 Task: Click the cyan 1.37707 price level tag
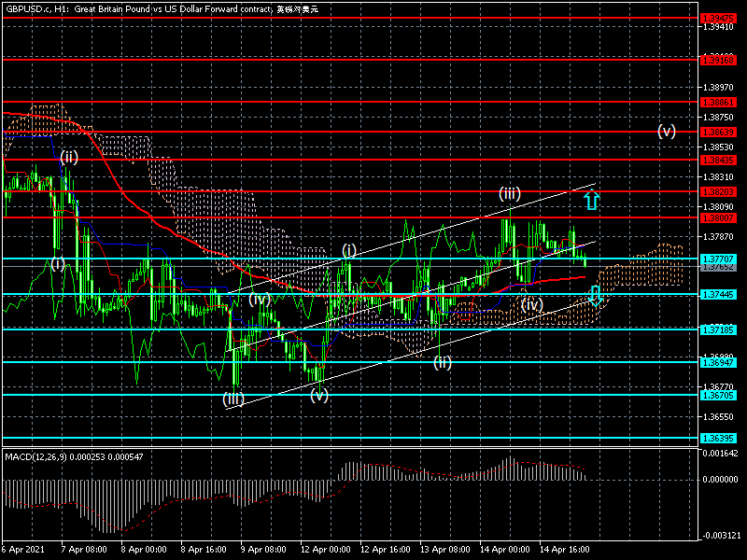click(x=721, y=258)
